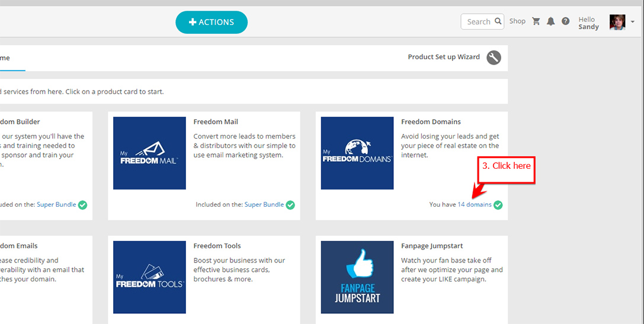
Task: Open the shopping cart icon
Action: [536, 21]
